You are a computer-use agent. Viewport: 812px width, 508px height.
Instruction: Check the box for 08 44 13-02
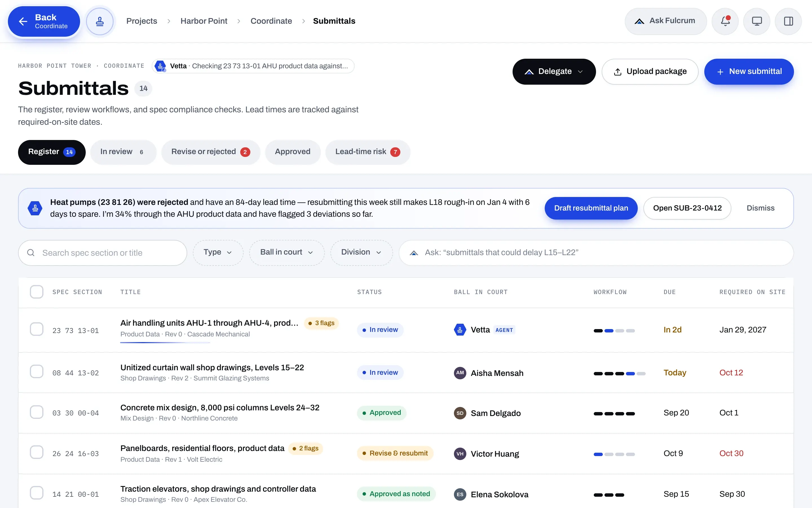pyautogui.click(x=37, y=372)
